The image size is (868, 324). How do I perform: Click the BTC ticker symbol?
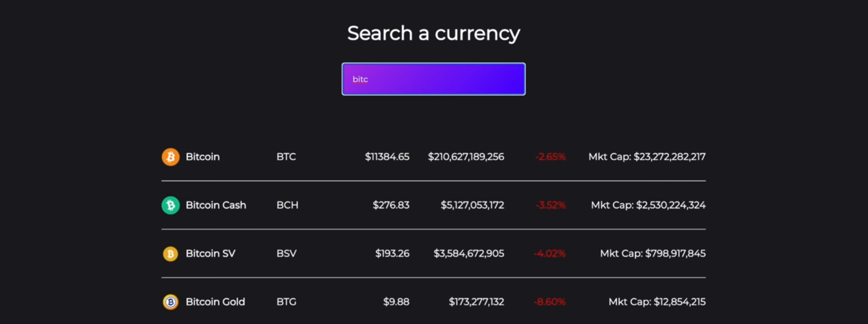pos(286,157)
